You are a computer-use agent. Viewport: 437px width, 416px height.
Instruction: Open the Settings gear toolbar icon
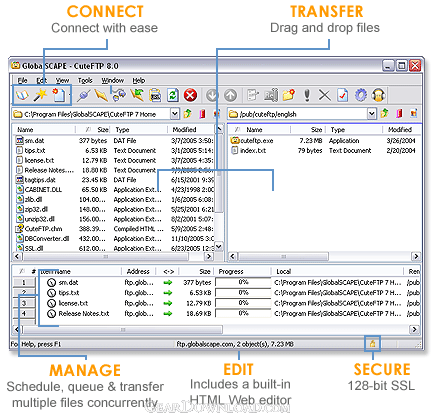click(361, 96)
